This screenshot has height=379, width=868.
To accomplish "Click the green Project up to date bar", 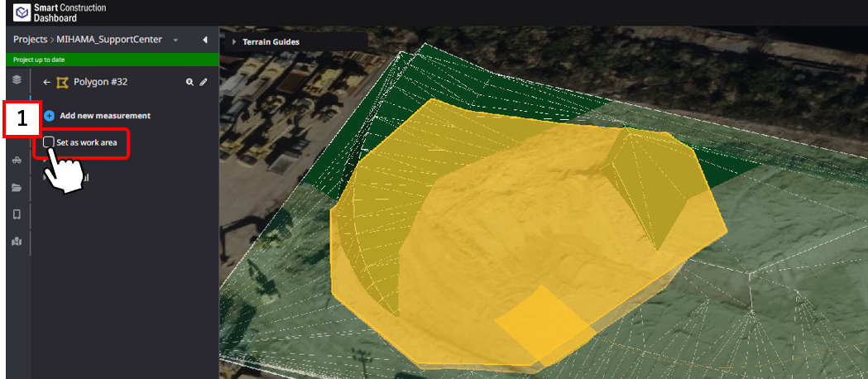I will click(112, 60).
